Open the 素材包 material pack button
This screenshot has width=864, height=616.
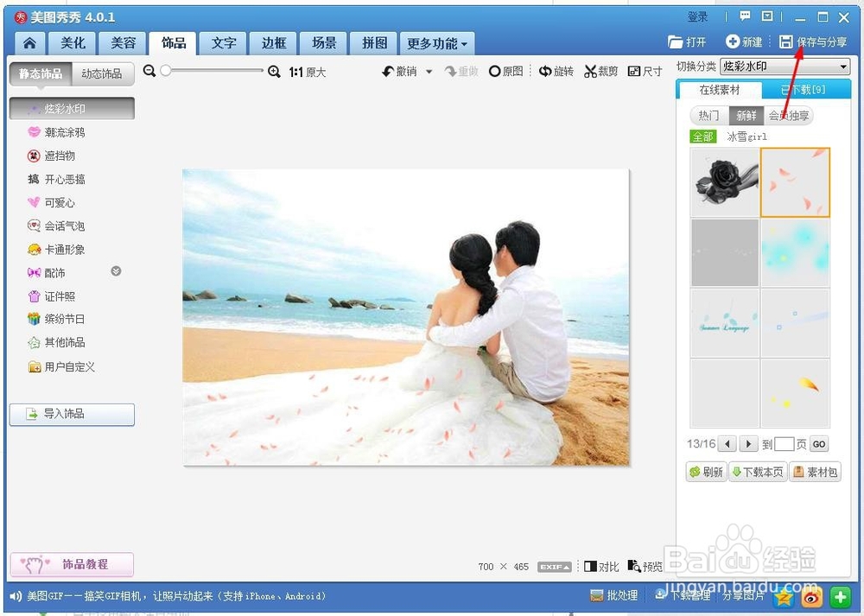point(815,473)
